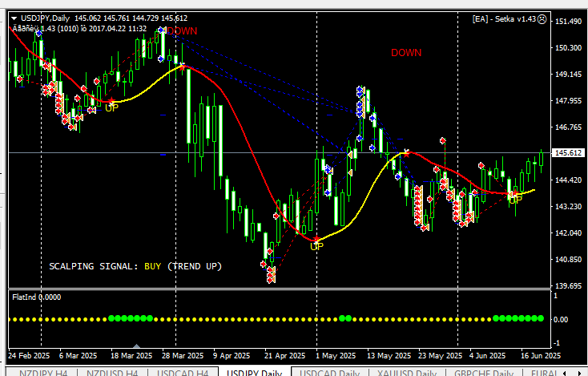Open the GBPCHF Daily chart tab
This screenshot has height=376, width=588.
coord(484,373)
